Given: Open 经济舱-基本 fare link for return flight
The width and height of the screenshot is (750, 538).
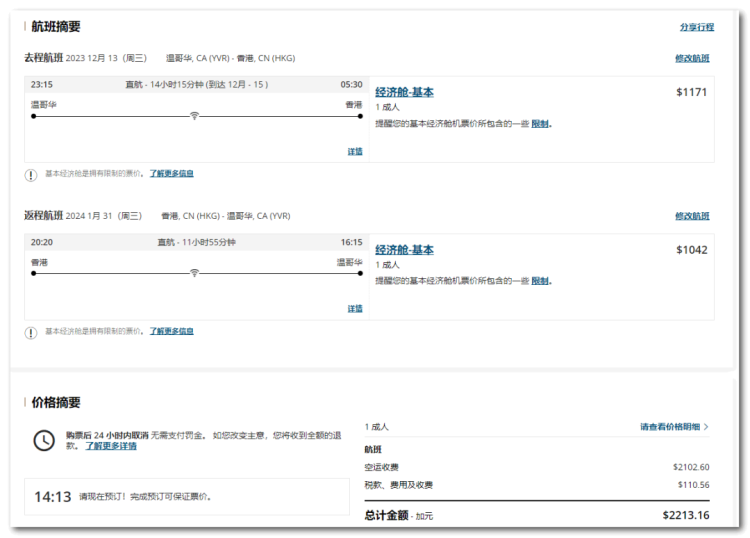Looking at the screenshot, I should [x=404, y=250].
